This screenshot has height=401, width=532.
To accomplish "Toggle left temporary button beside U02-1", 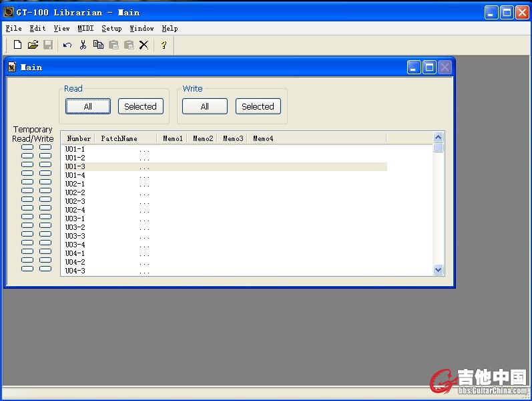I will click(x=27, y=182).
